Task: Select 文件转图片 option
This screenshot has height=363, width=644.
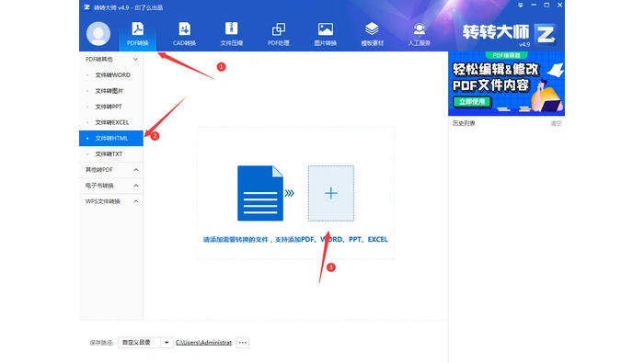Action: [111, 91]
